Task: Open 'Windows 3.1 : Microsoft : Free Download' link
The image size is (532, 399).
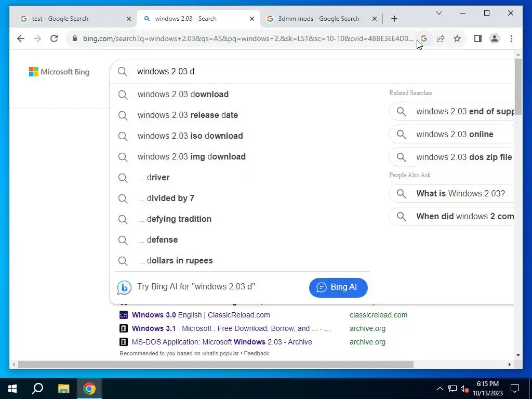Action: click(x=231, y=328)
